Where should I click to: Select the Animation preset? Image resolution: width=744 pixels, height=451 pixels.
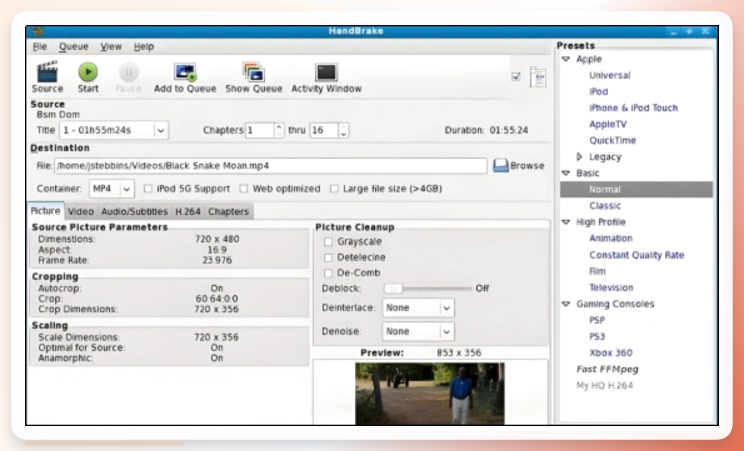(611, 238)
